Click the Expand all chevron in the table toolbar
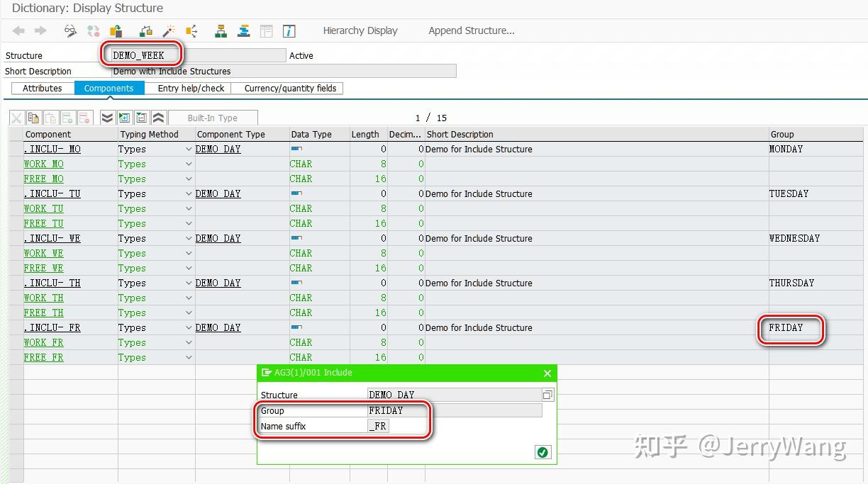This screenshot has height=484, width=868. (x=108, y=117)
